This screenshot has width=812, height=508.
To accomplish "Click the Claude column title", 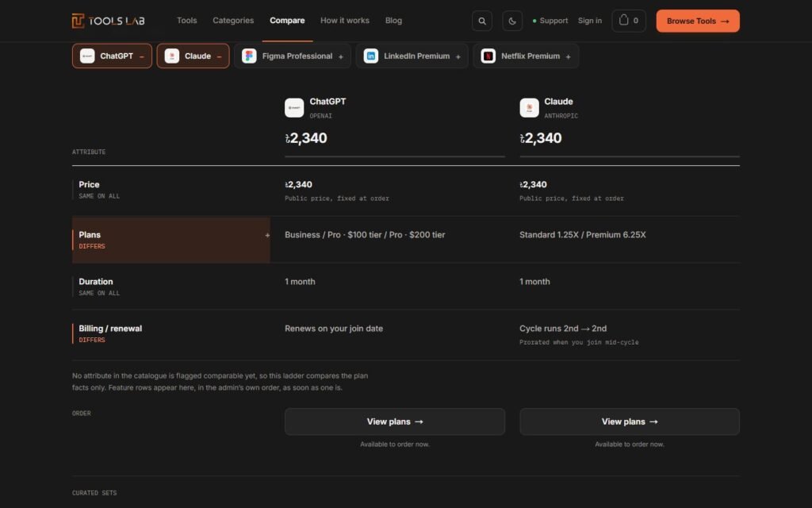I will [558, 102].
